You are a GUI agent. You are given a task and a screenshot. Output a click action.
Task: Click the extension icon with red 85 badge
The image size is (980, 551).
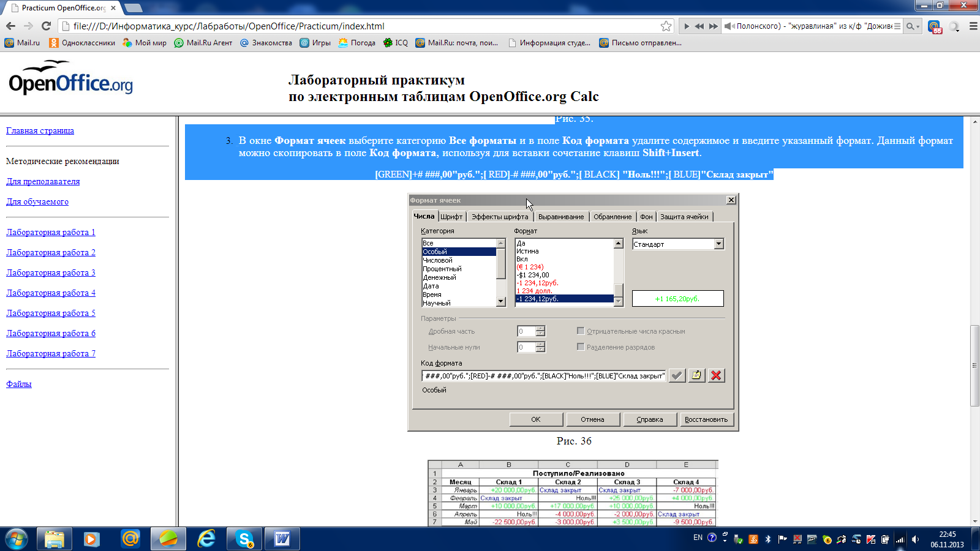coord(934,27)
